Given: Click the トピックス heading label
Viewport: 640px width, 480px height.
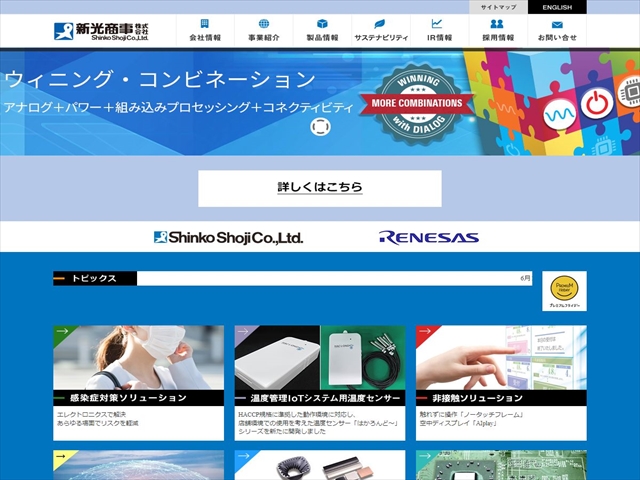Looking at the screenshot, I should [x=95, y=278].
